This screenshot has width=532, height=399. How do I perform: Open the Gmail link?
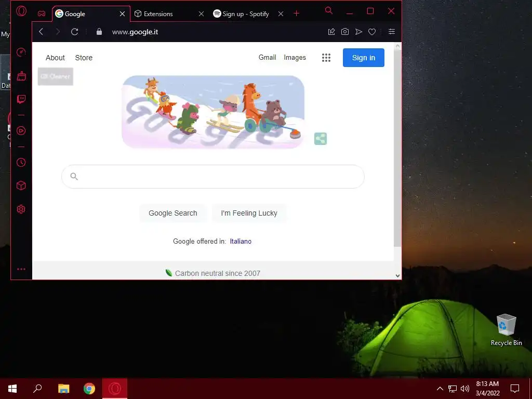[268, 57]
